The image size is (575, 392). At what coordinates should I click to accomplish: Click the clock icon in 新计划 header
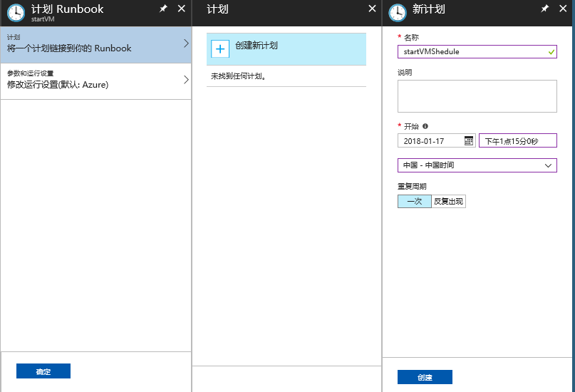click(398, 13)
